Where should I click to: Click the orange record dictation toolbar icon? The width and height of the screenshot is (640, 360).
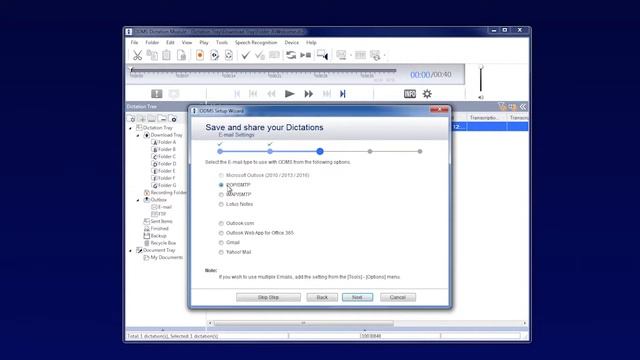200,55
